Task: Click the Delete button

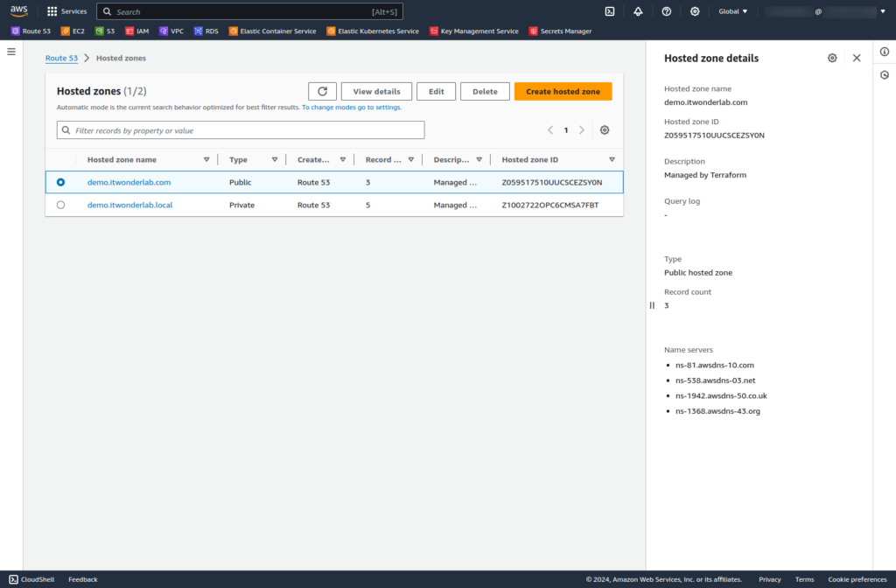Action: click(485, 91)
